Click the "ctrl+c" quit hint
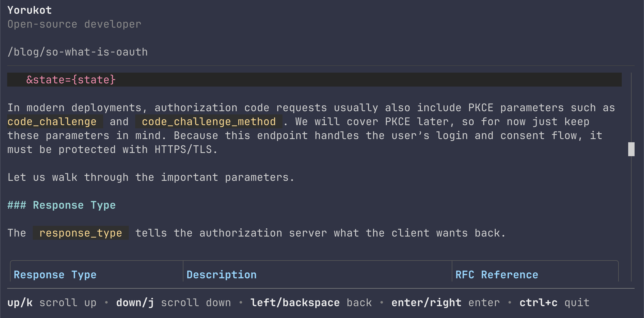This screenshot has width=644, height=318. pos(538,303)
